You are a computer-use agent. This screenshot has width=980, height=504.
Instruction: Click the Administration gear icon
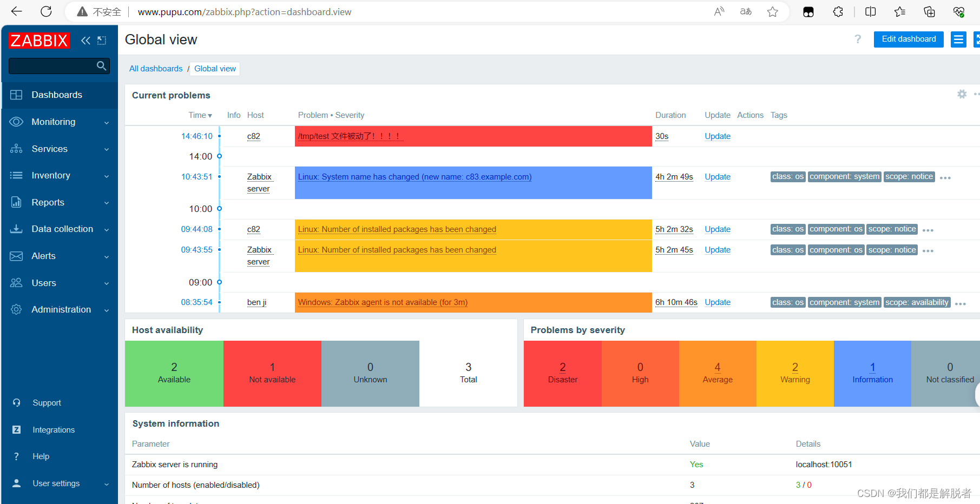tap(16, 309)
